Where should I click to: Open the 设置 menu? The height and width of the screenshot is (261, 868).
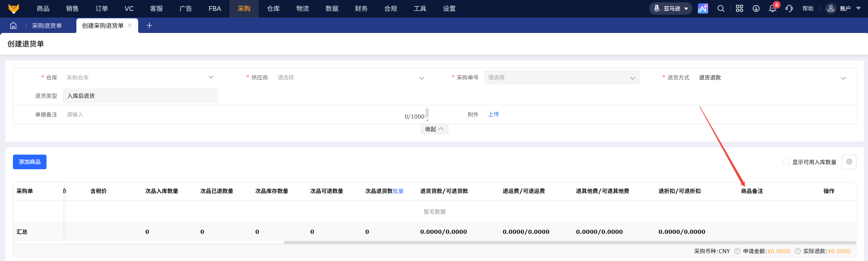[x=449, y=8]
